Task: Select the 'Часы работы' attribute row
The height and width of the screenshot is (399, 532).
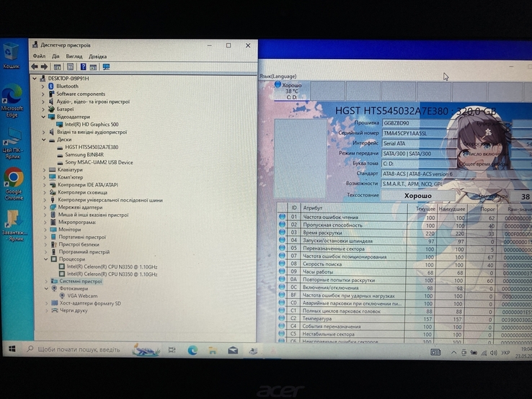Action: [404, 272]
